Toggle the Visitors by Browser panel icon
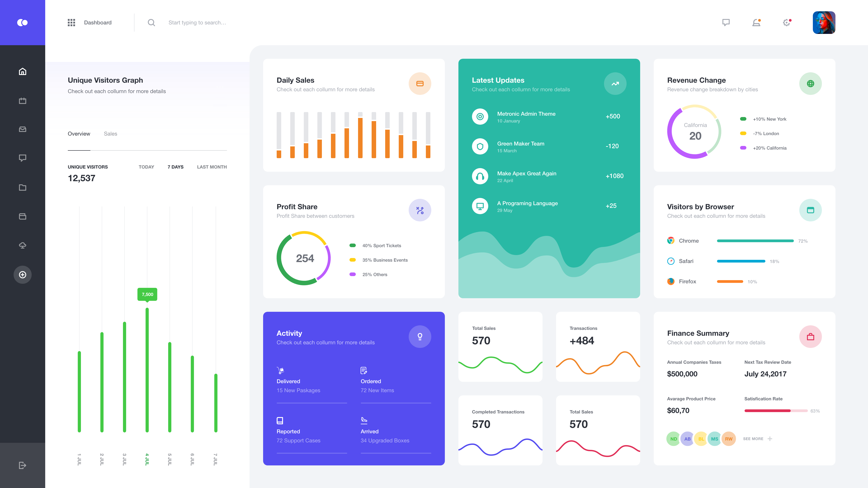 pos(810,210)
